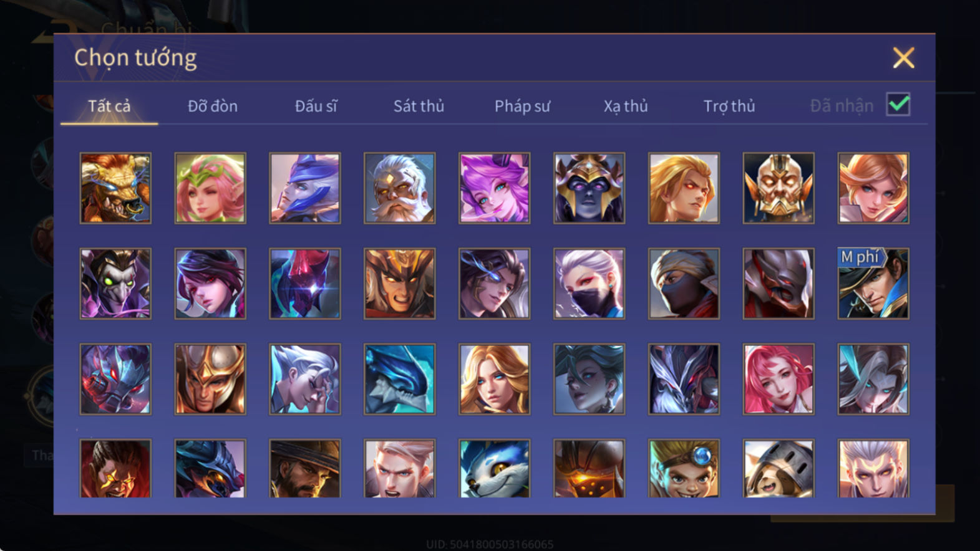980x551 pixels.
Task: Toggle the Đã nhận checkbox
Action: (898, 104)
